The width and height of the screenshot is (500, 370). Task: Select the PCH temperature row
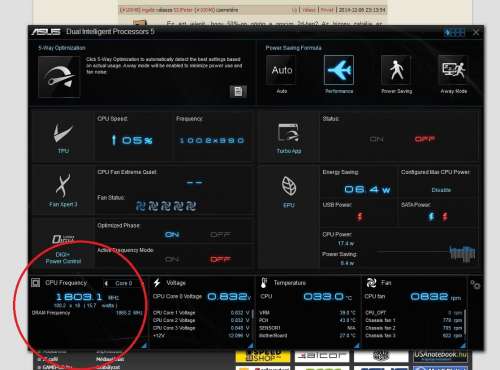[307, 320]
